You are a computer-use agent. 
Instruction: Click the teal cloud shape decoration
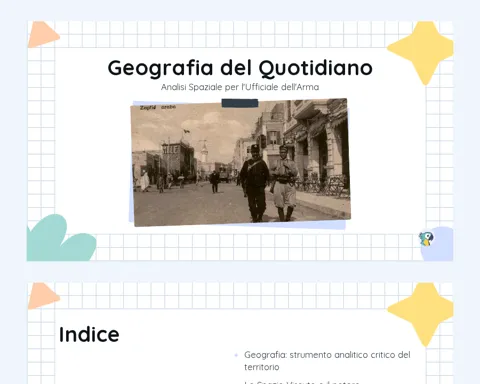click(x=61, y=238)
